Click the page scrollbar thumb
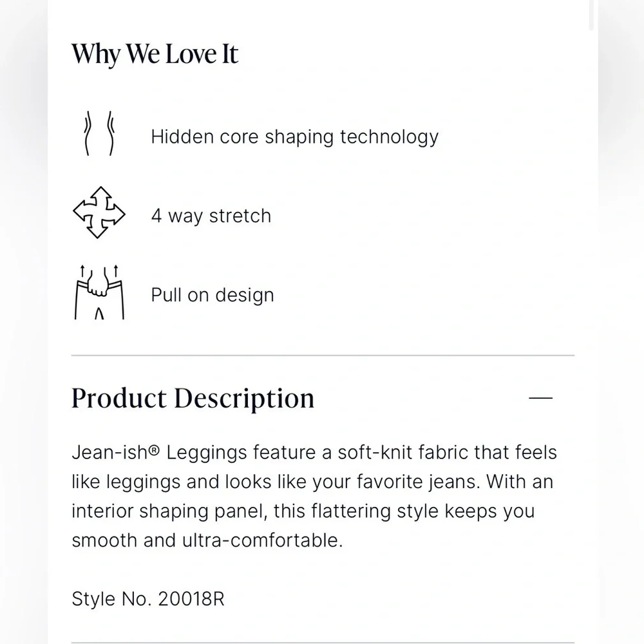 point(592,16)
